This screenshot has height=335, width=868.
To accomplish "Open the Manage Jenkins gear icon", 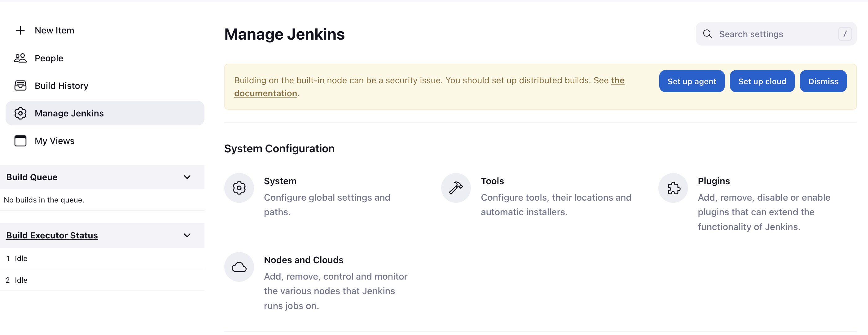I will pyautogui.click(x=20, y=113).
